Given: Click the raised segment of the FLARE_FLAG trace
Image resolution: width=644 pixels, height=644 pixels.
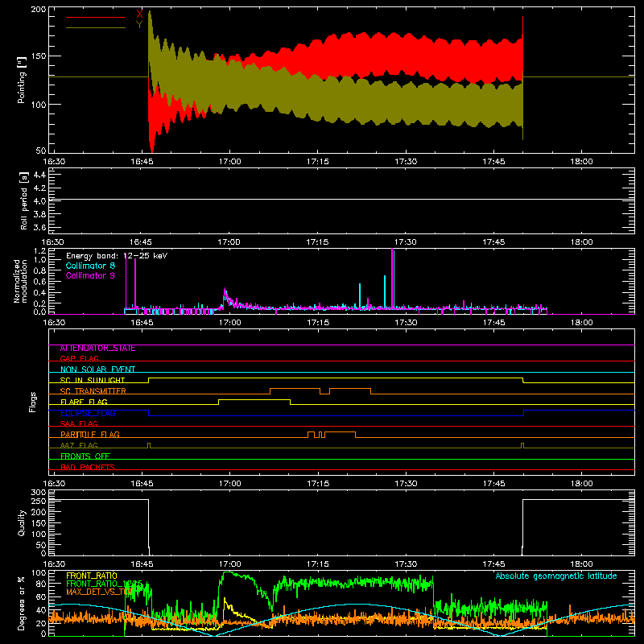Looking at the screenshot, I should click(254, 399).
